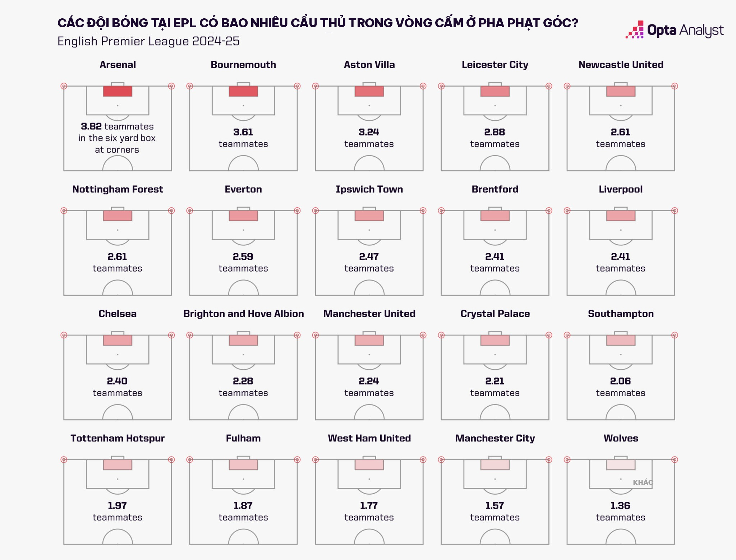Click the Crystal Palace 2.21 teammates figure
The width and height of the screenshot is (736, 560).
(x=494, y=381)
